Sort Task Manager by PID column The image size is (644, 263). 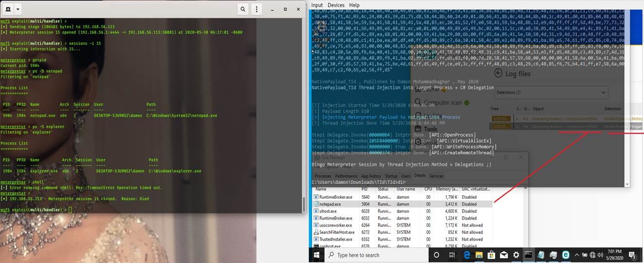tap(365, 189)
